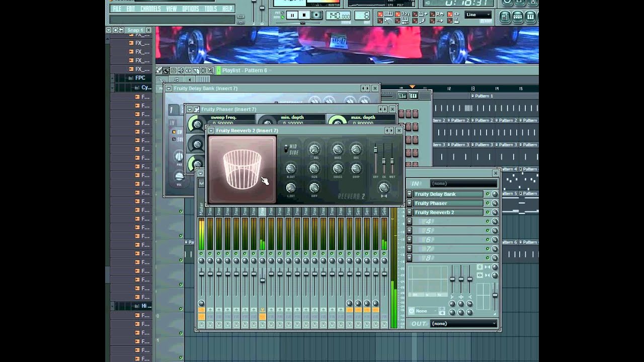Click the Reeverb 2 DAMP knob
Viewport: 644px width, 362px height.
pyautogui.click(x=356, y=168)
